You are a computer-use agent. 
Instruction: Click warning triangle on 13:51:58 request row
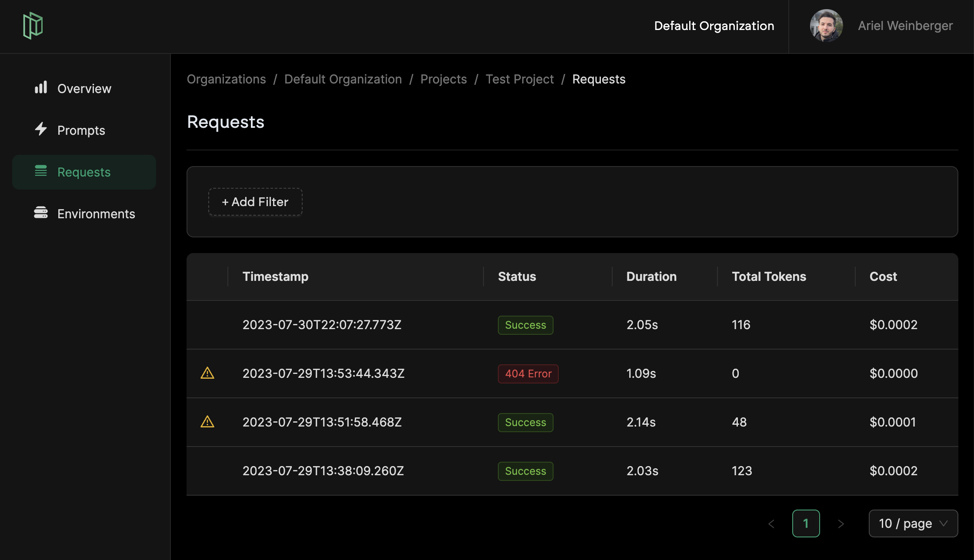click(x=207, y=422)
